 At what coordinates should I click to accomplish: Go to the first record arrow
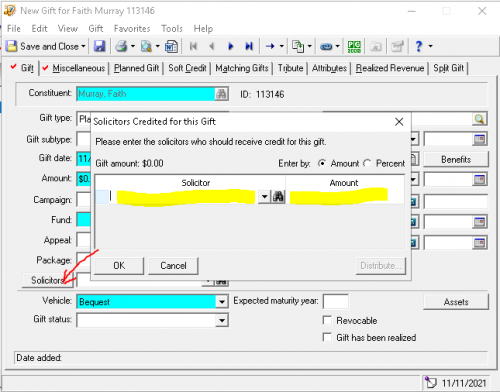pos(193,46)
